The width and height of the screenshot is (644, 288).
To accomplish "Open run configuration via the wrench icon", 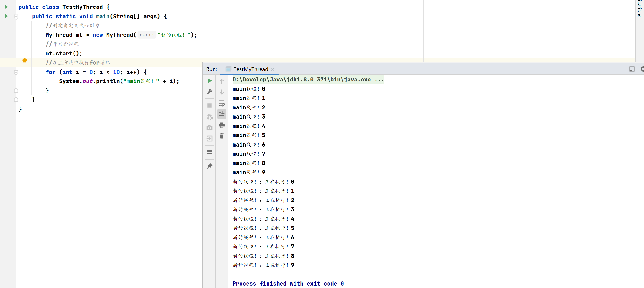I will 209,92.
